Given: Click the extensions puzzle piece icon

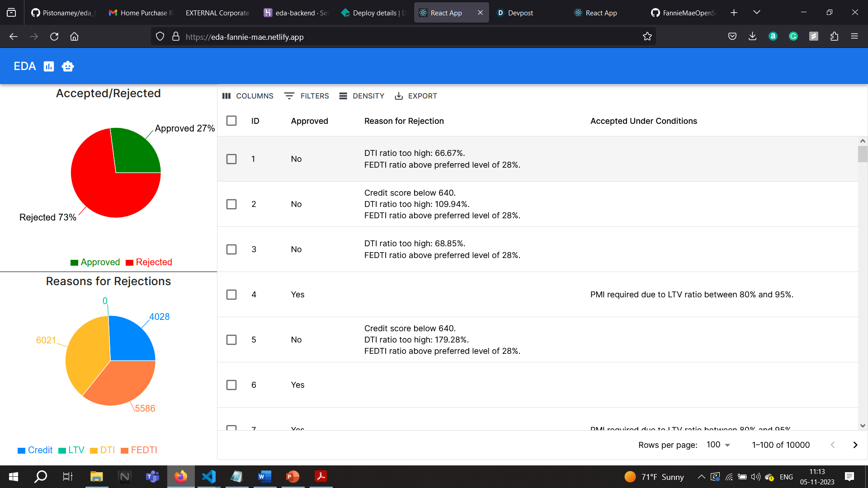Looking at the screenshot, I should pos(835,36).
